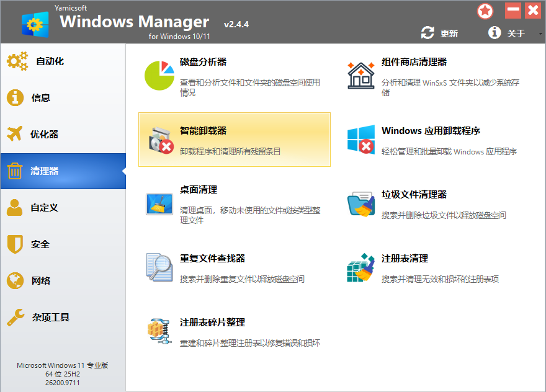This screenshot has width=546, height=392.
Task: Open the Windows 应用卸载程序 logo icon
Action: 361,140
